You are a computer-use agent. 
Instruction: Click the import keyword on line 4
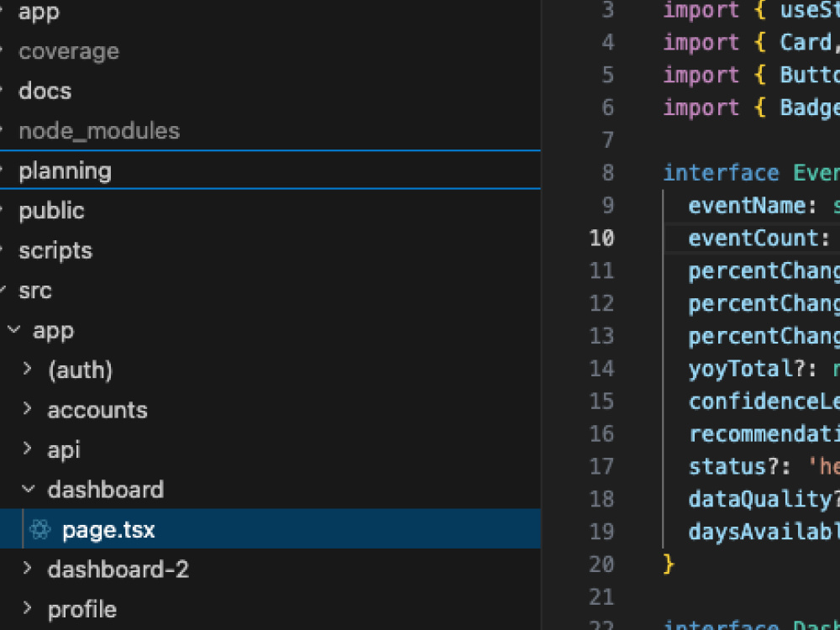click(x=701, y=42)
